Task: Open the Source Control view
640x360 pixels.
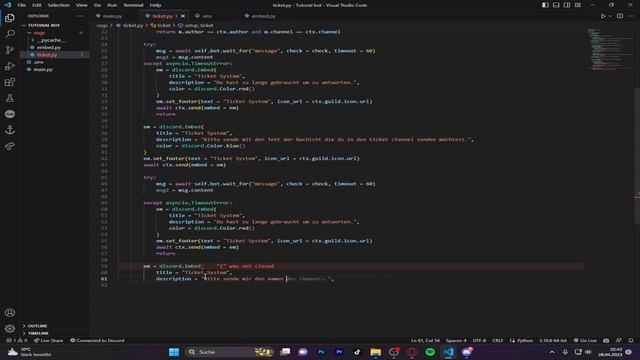Action: [10, 50]
